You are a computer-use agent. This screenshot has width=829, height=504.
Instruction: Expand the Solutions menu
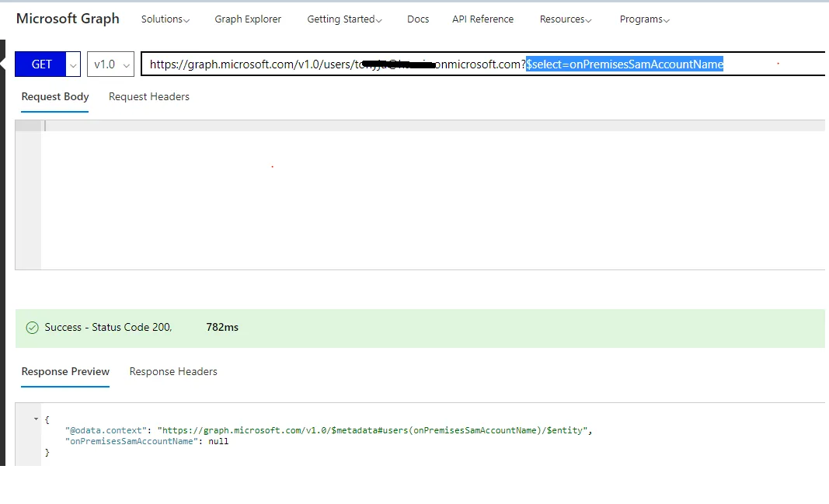click(x=165, y=19)
